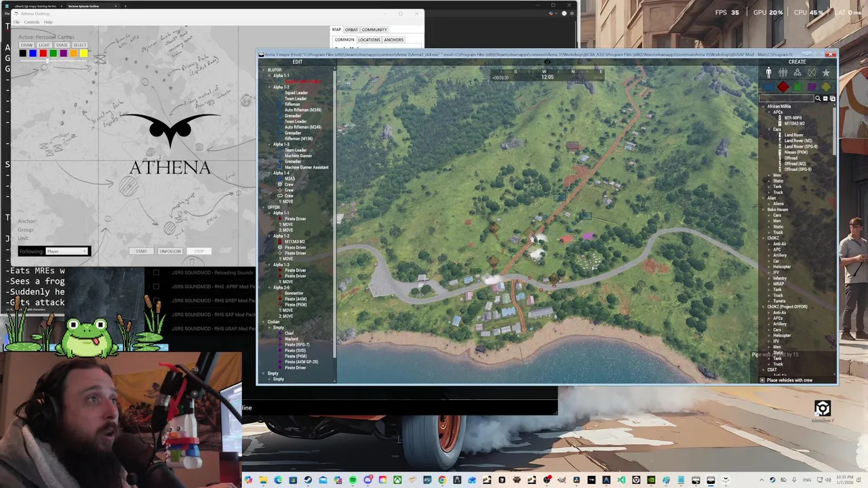
Task: Collapse the African Militia tree node
Action: (763, 106)
